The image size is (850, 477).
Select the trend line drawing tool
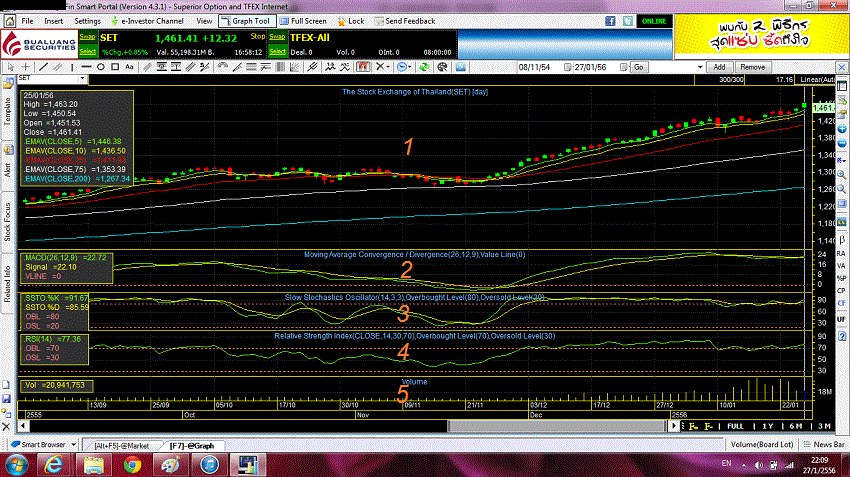43,67
